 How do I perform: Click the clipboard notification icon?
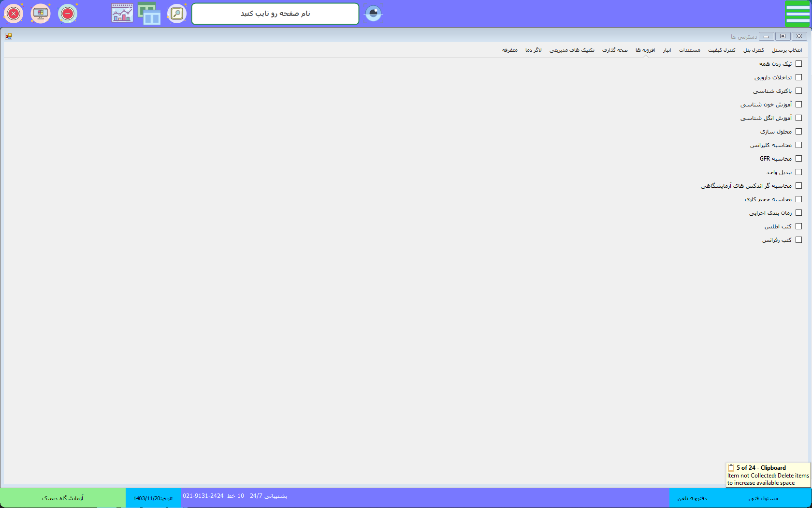pos(731,468)
